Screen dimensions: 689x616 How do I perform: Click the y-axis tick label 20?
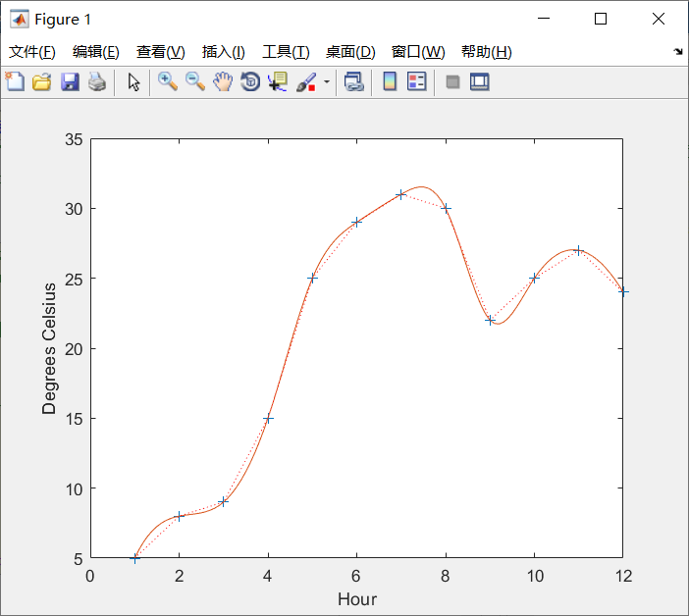click(x=74, y=349)
